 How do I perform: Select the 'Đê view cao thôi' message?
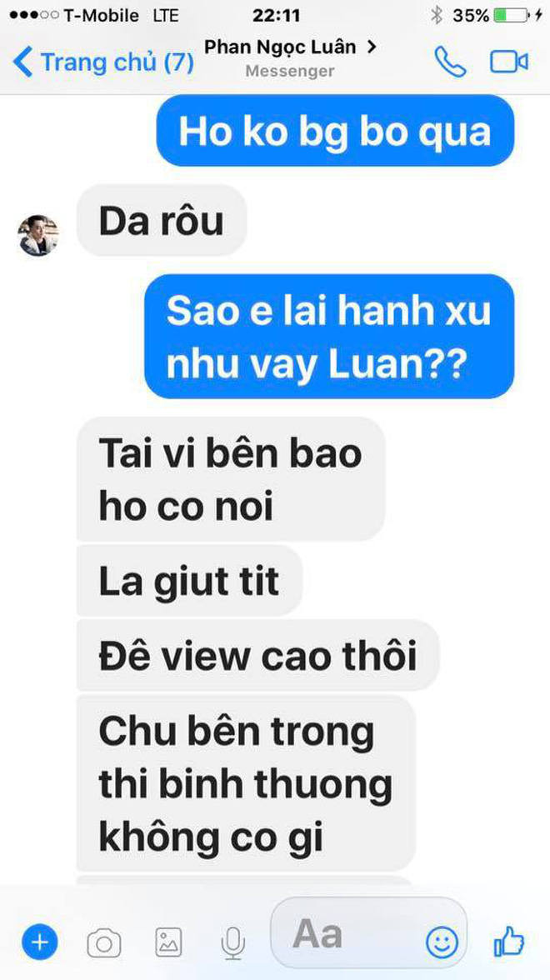[x=258, y=655]
